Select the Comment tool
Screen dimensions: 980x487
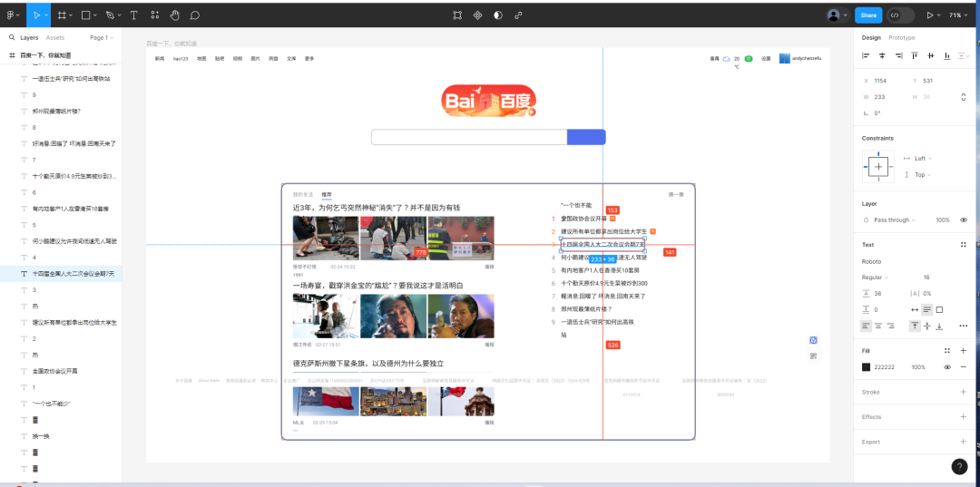coord(195,15)
